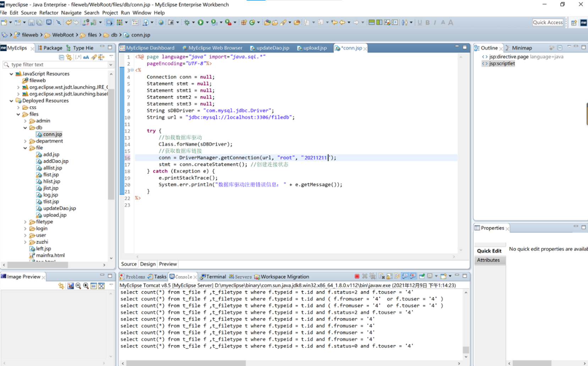Click the Debug bug icon in toolbar

pyautogui.click(x=187, y=22)
